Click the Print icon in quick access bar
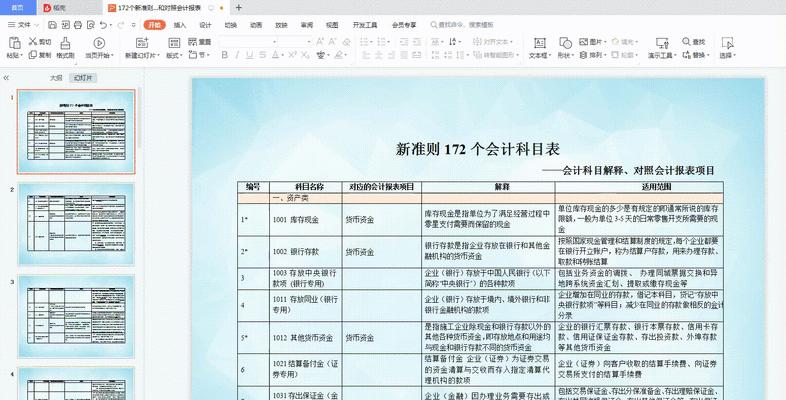The width and height of the screenshot is (786, 400). (78, 25)
